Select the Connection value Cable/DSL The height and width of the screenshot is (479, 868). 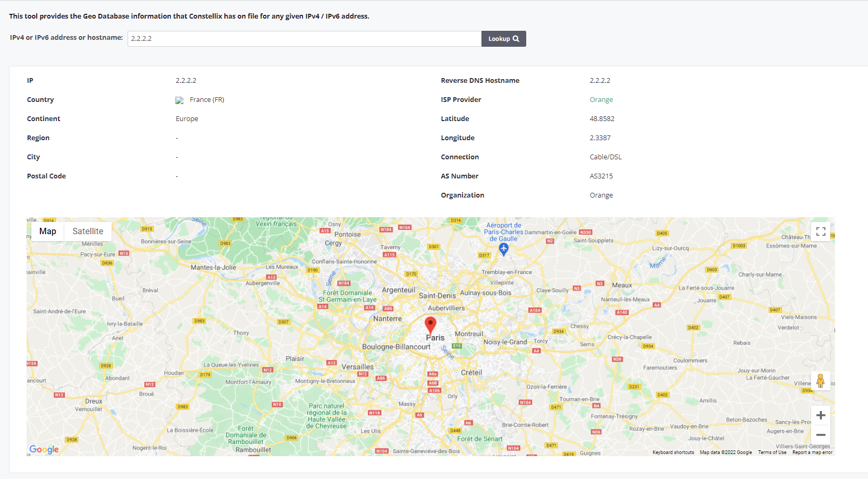pyautogui.click(x=605, y=157)
